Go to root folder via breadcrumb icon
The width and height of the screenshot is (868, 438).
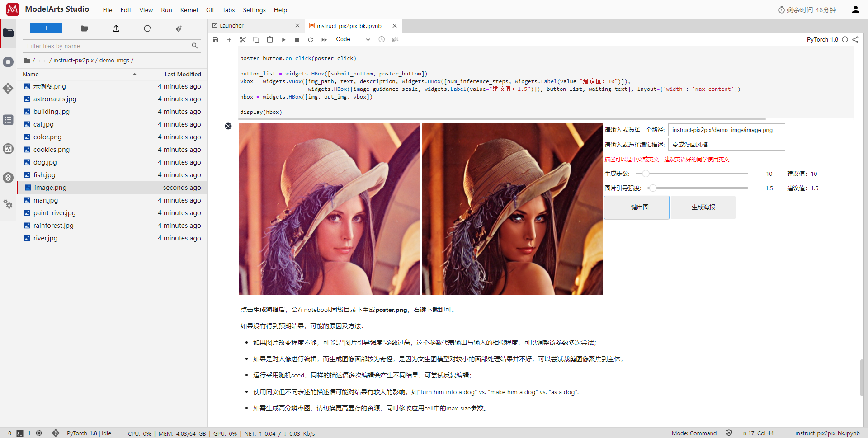click(x=27, y=61)
